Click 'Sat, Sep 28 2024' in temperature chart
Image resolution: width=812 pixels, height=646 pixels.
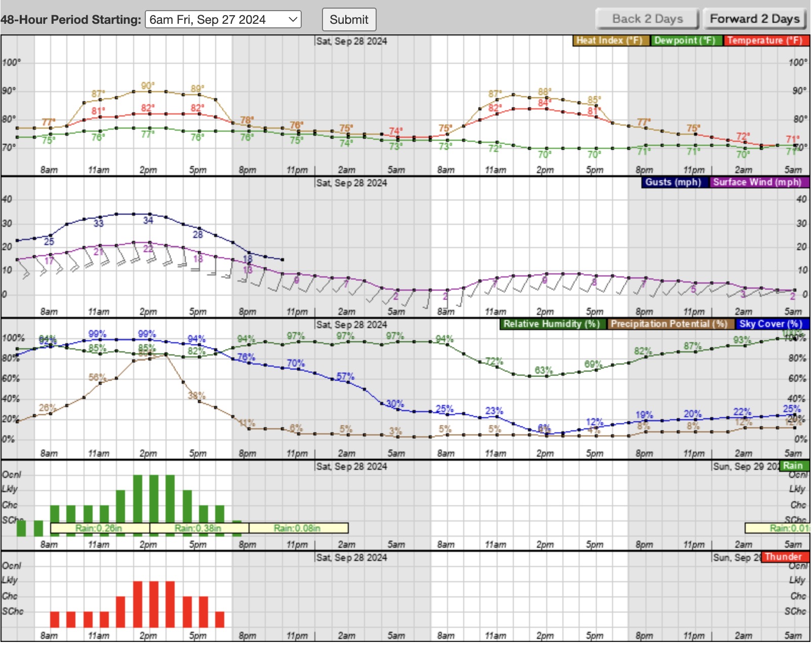pos(352,41)
